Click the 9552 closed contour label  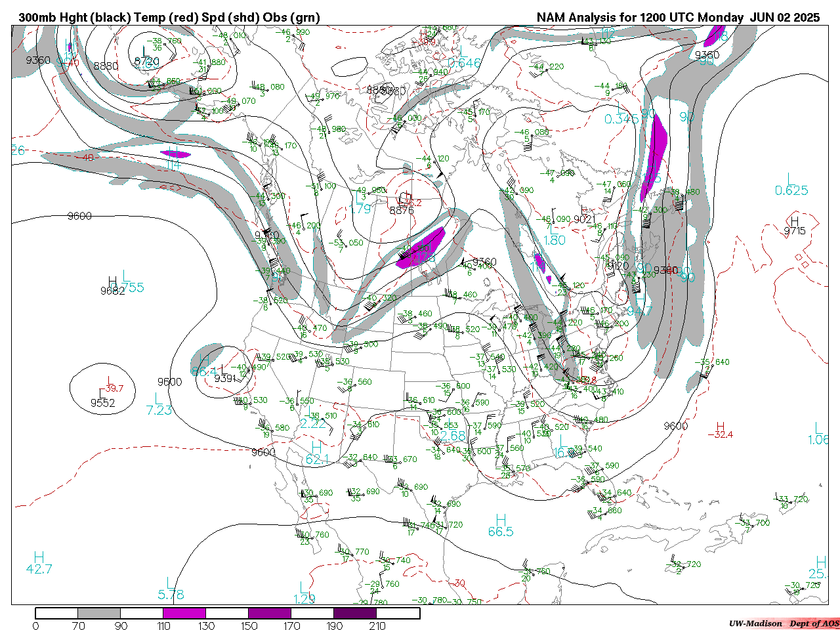103,403
